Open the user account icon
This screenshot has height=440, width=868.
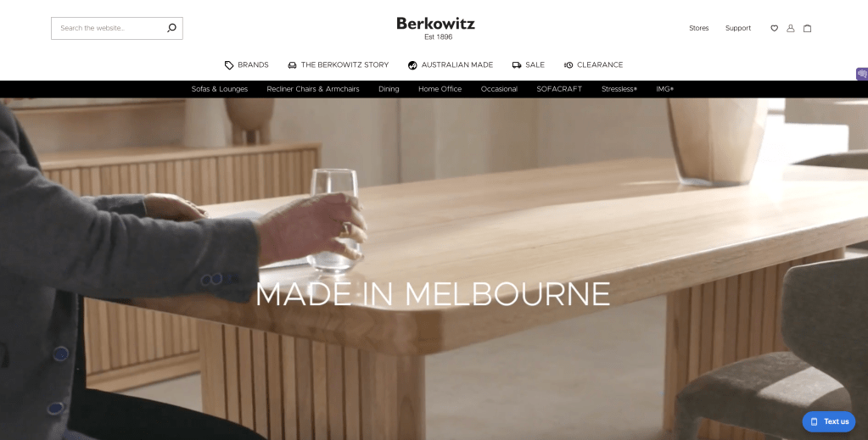pyautogui.click(x=791, y=28)
